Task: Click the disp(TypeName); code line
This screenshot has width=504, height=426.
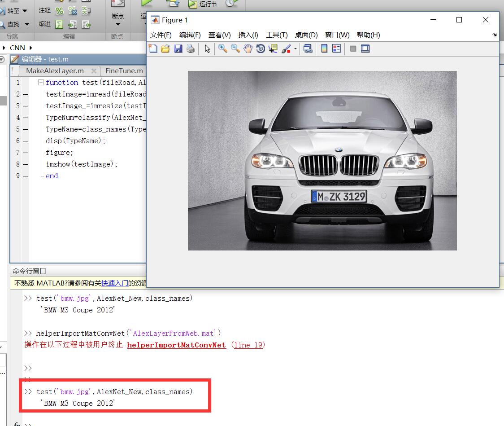Action: pyautogui.click(x=75, y=141)
